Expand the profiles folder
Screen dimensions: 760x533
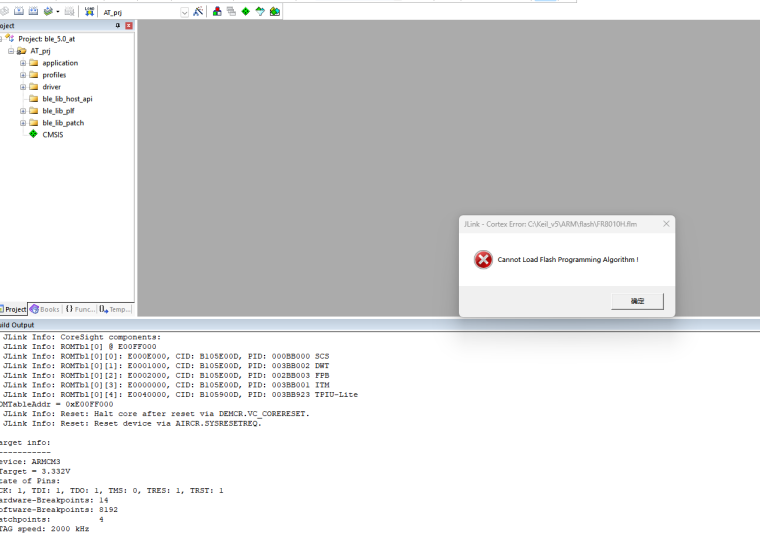pyautogui.click(x=23, y=75)
